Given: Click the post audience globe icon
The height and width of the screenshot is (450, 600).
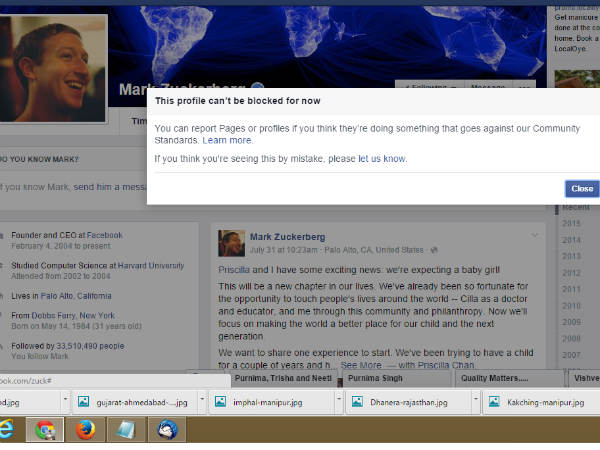Looking at the screenshot, I should [434, 250].
